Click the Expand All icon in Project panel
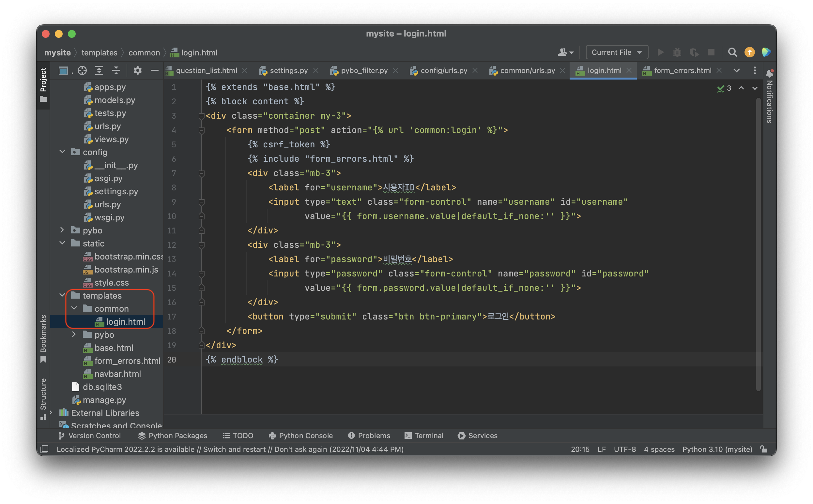Screen dimensions: 813x504 [99, 70]
